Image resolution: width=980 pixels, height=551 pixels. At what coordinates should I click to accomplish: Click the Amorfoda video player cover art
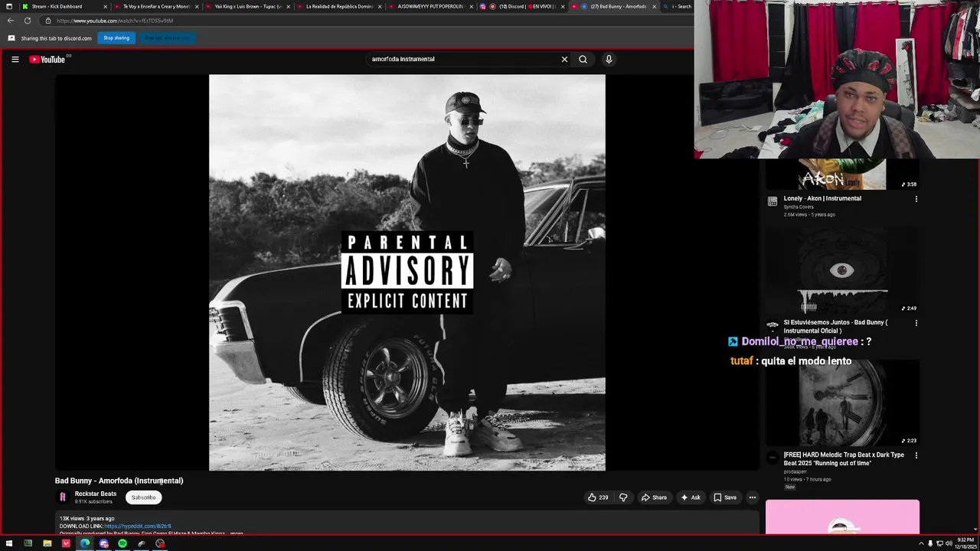click(x=407, y=272)
